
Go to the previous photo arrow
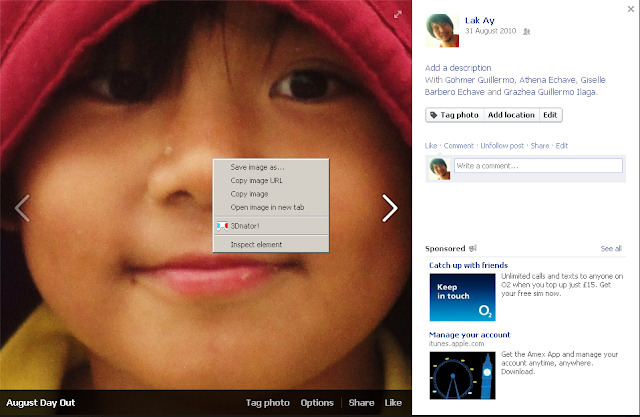coord(22,208)
